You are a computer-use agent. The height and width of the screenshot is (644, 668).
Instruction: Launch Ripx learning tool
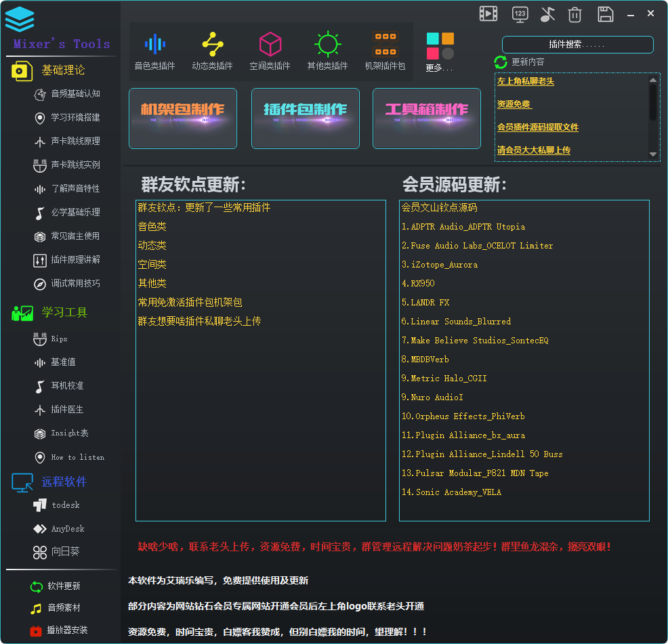click(x=50, y=339)
